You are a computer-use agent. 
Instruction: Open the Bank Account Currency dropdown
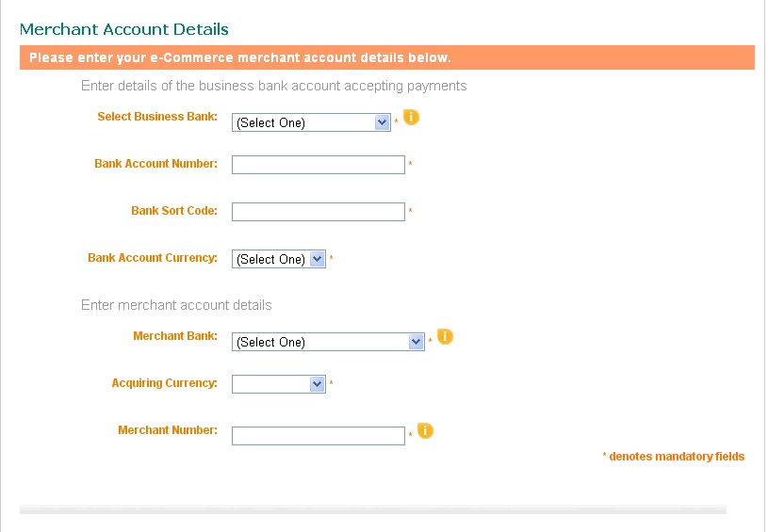(279, 259)
